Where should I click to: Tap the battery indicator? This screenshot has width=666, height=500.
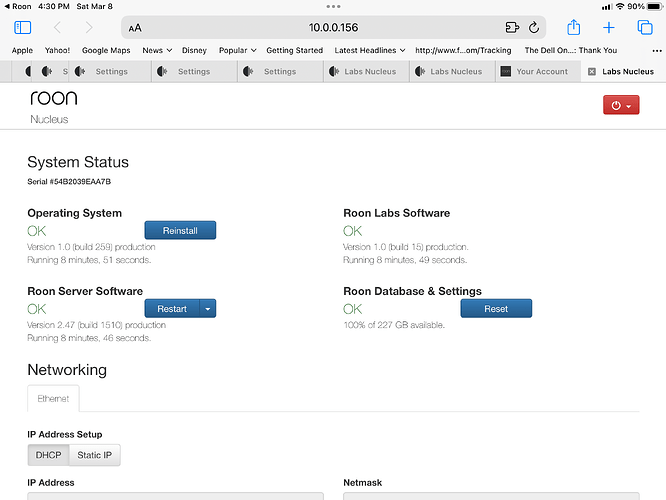coord(655,6)
